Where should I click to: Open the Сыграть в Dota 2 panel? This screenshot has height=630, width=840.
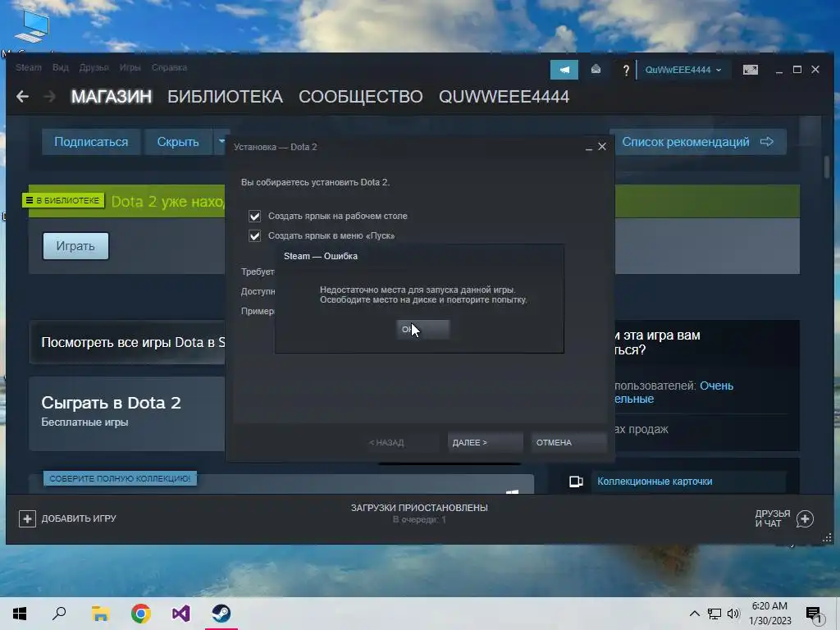(x=127, y=413)
